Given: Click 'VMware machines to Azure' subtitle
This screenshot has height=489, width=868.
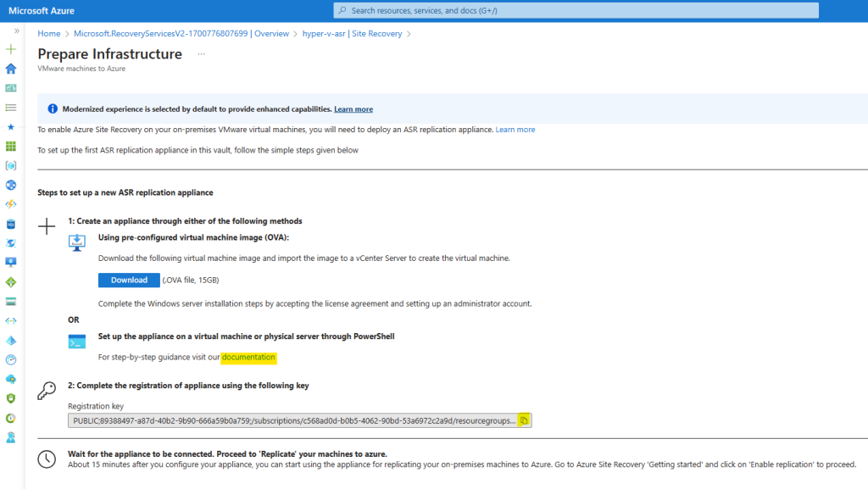Looking at the screenshot, I should point(81,69).
